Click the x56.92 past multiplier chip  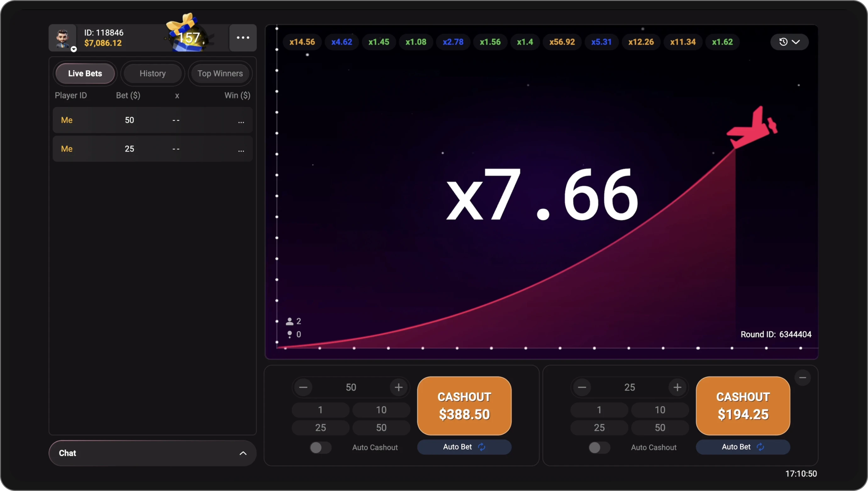click(x=562, y=42)
